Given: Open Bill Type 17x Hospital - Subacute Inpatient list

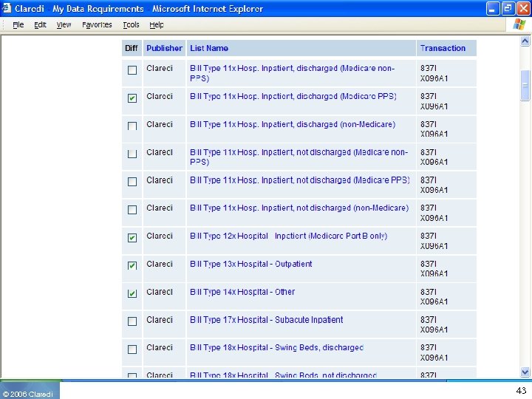Looking at the screenshot, I should pos(267,320).
